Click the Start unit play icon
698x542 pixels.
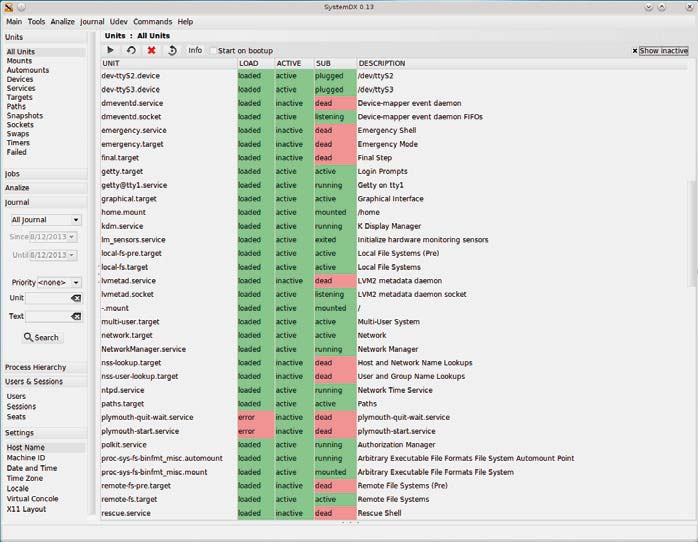pyautogui.click(x=110, y=50)
